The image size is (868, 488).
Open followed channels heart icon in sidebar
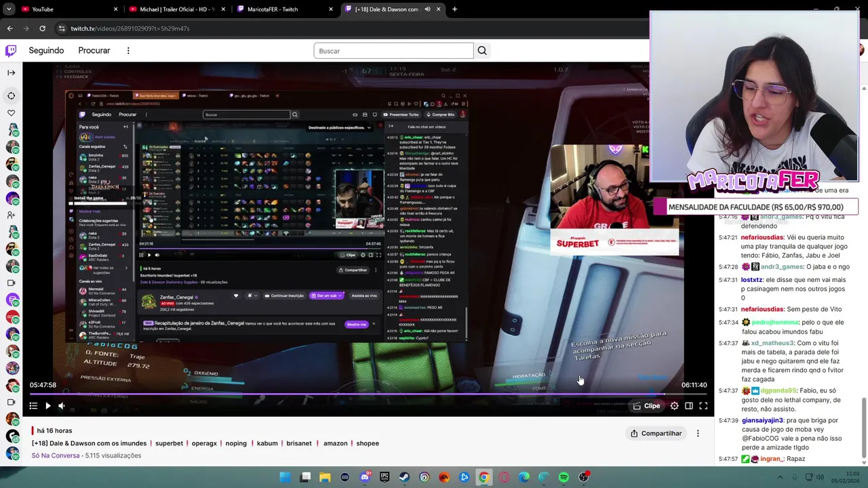tap(11, 113)
